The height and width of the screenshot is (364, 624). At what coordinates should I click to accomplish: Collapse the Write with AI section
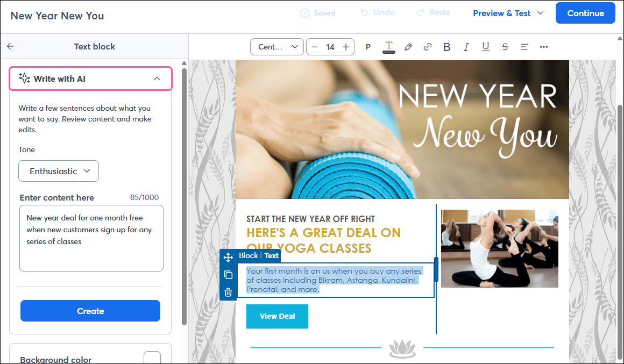coord(157,78)
